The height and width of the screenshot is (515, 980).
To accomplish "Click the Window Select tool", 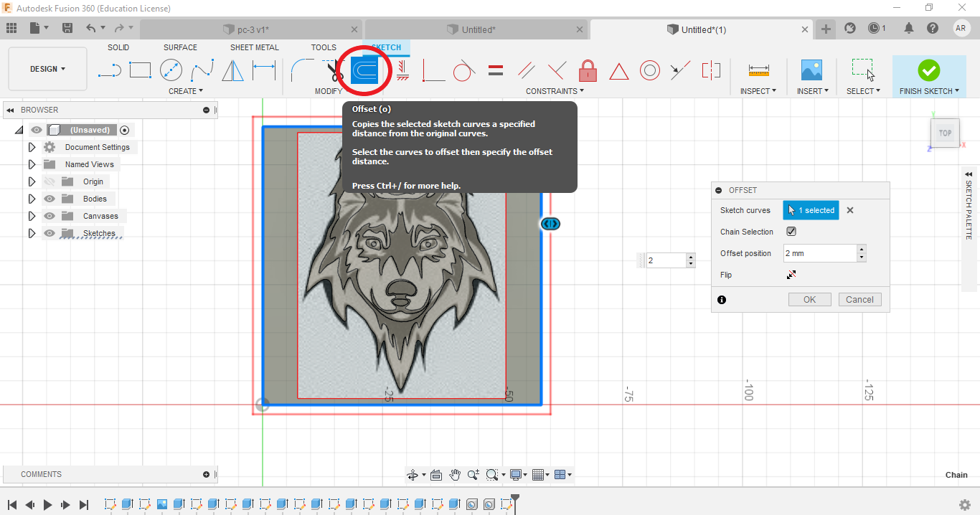I will 862,70.
